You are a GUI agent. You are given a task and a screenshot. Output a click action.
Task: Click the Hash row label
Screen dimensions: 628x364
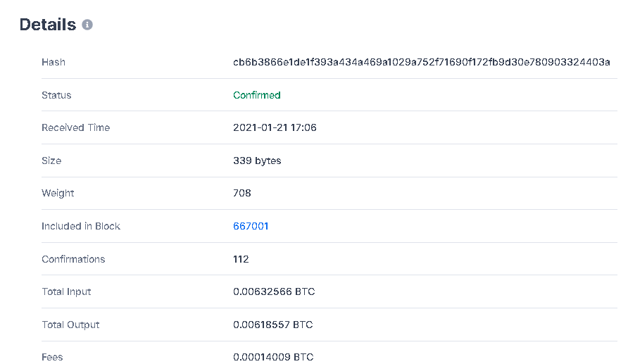pos(54,62)
